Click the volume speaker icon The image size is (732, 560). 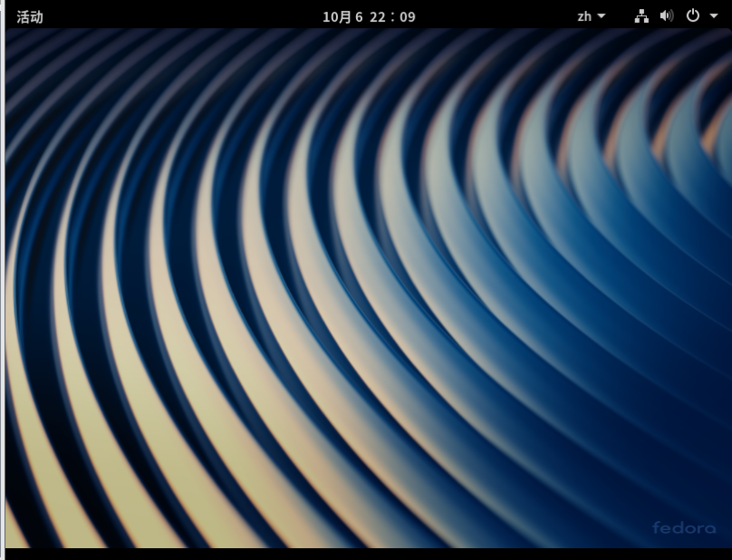pos(667,16)
